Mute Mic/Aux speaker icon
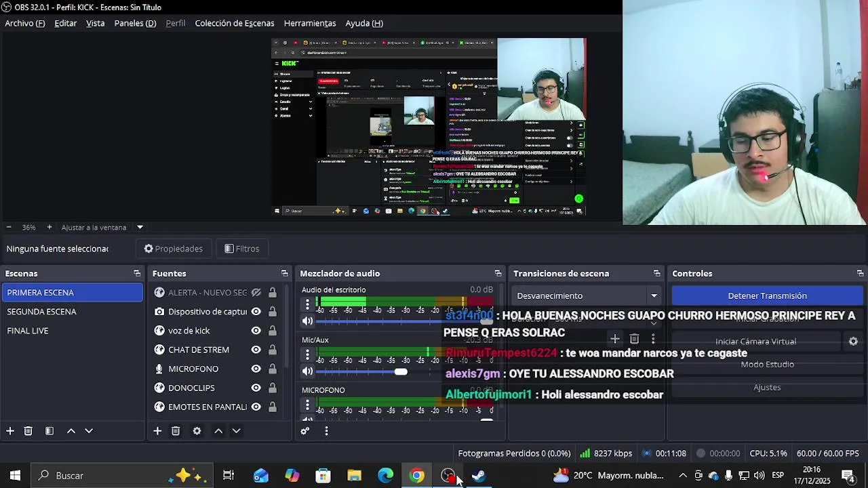This screenshot has height=488, width=868. tap(308, 371)
